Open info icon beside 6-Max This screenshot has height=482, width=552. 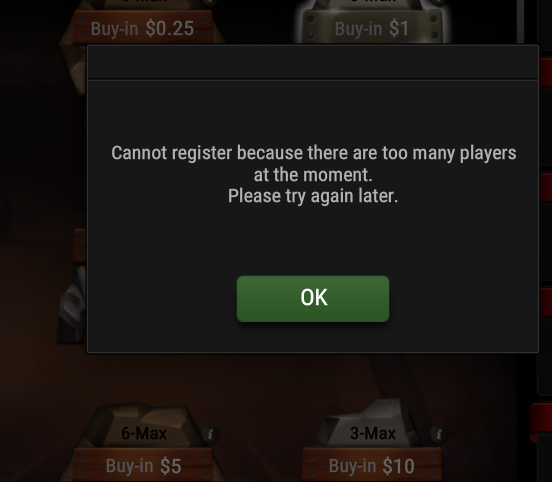coord(211,434)
